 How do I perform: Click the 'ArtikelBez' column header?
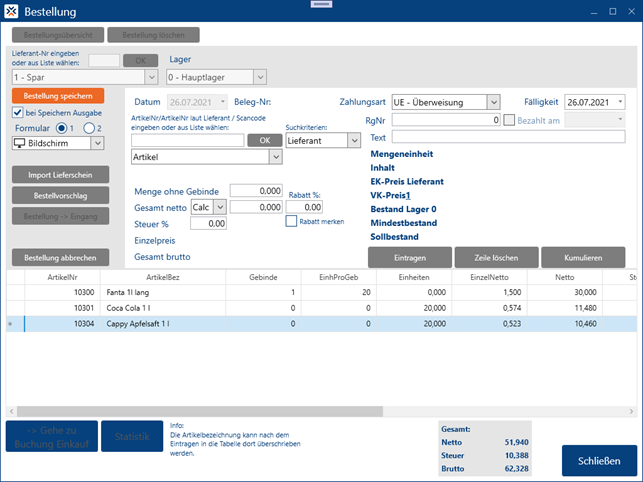coord(161,276)
